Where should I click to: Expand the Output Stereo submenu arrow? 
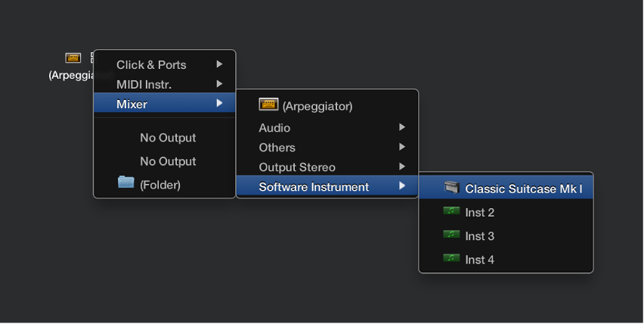pyautogui.click(x=402, y=167)
